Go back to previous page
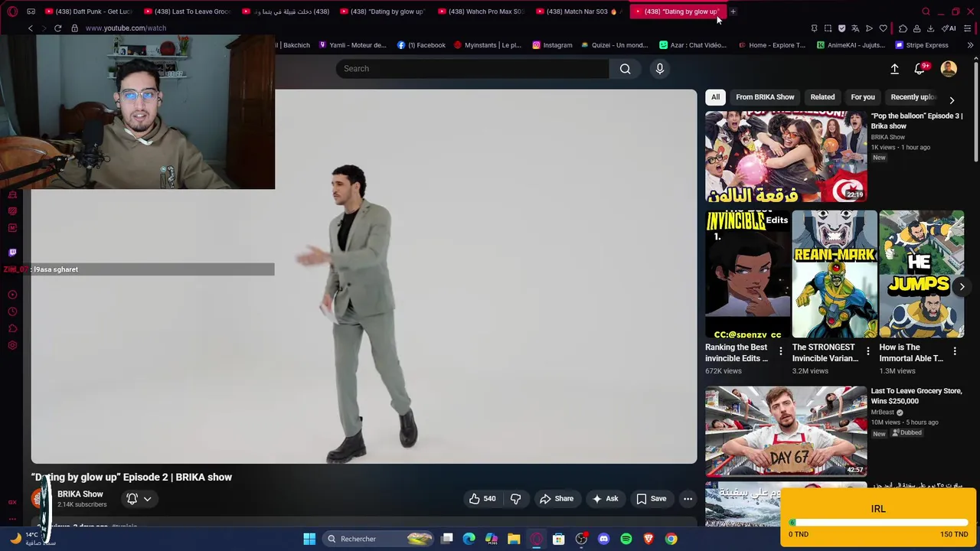 coord(31,28)
